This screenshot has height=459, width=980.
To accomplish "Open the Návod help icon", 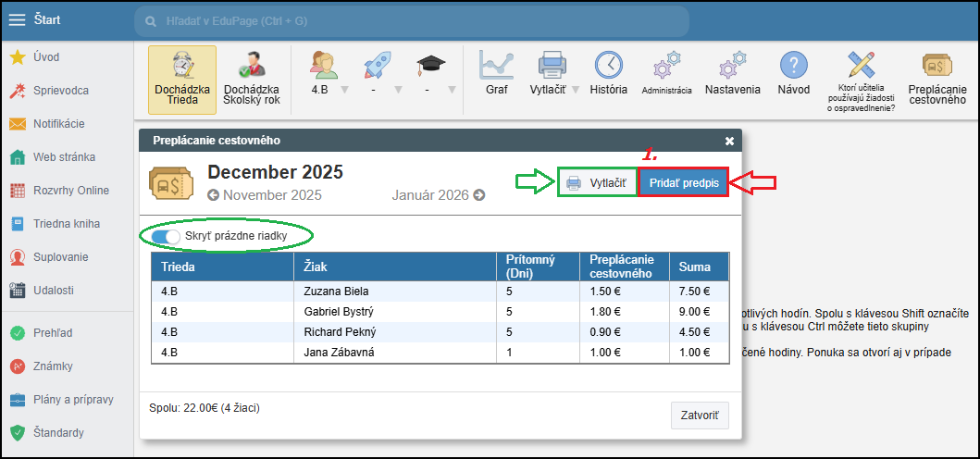I will (793, 74).
